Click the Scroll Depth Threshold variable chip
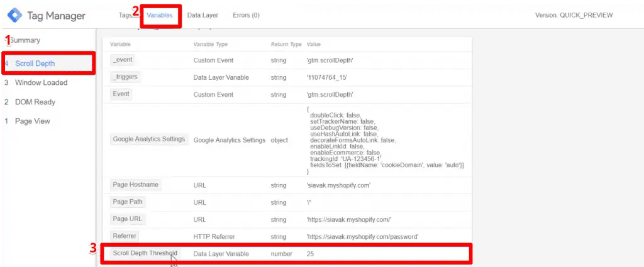This screenshot has height=267, width=644. click(x=145, y=253)
